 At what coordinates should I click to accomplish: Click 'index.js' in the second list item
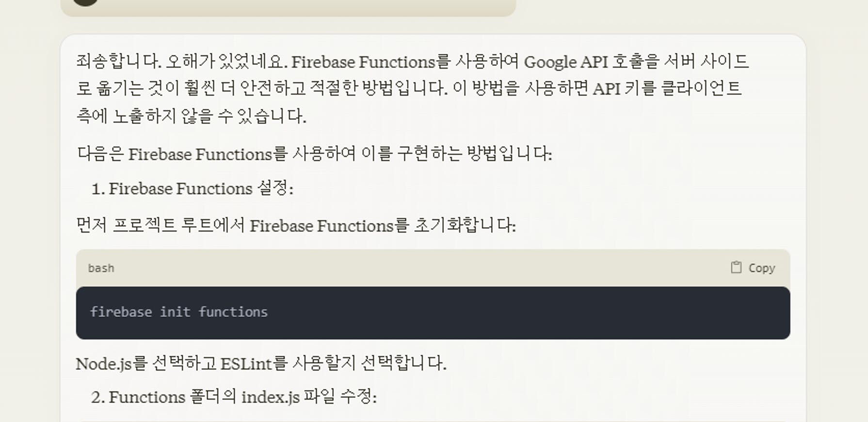point(270,397)
